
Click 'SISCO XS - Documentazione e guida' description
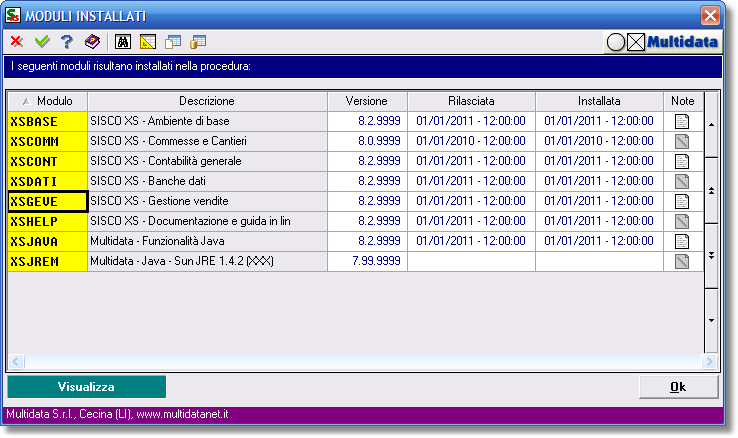(190, 221)
